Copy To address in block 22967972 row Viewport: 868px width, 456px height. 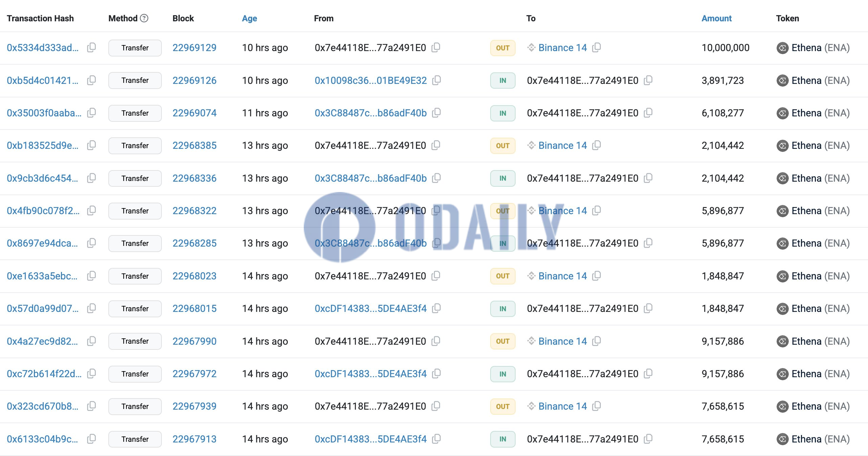648,374
